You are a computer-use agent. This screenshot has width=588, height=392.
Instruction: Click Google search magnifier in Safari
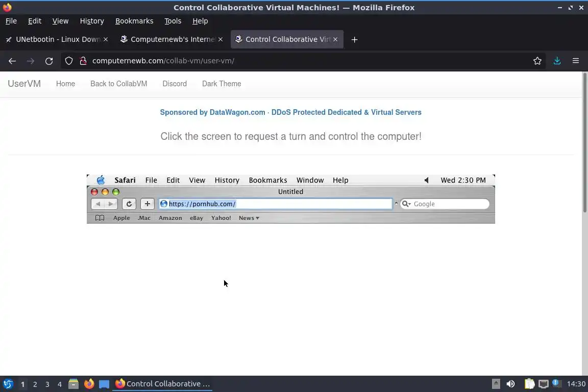coord(406,204)
